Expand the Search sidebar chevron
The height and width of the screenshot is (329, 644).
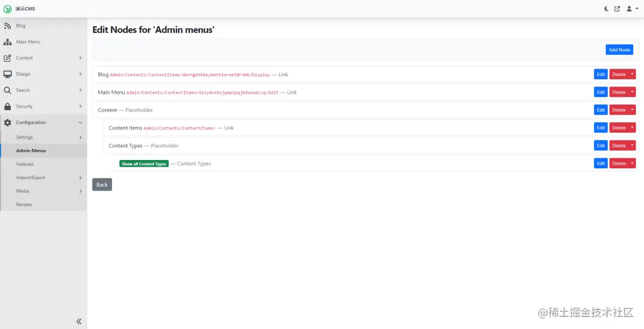(80, 90)
